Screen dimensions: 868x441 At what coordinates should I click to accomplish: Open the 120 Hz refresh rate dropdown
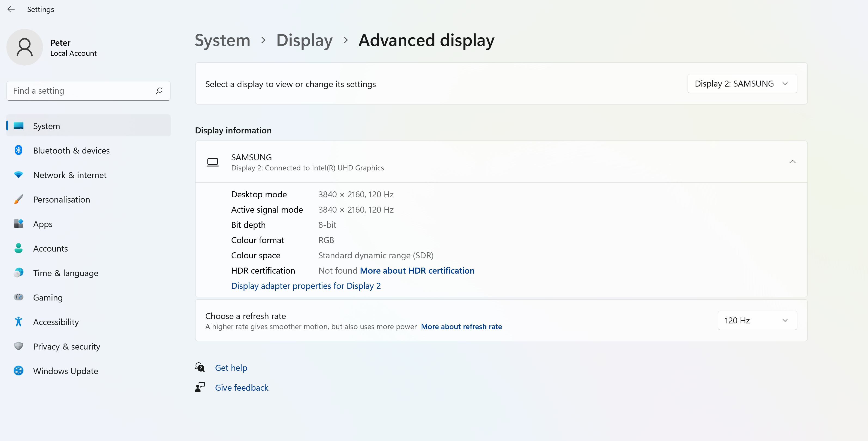click(757, 320)
